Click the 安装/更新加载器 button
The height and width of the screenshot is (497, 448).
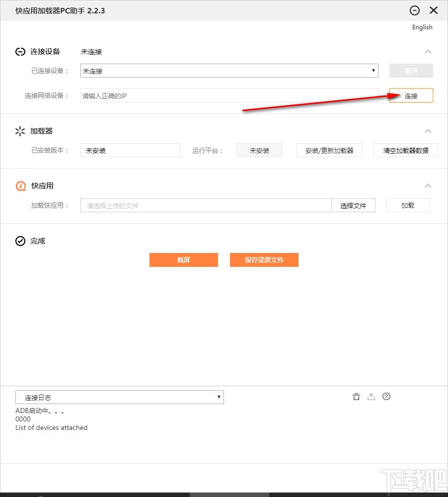(x=329, y=151)
